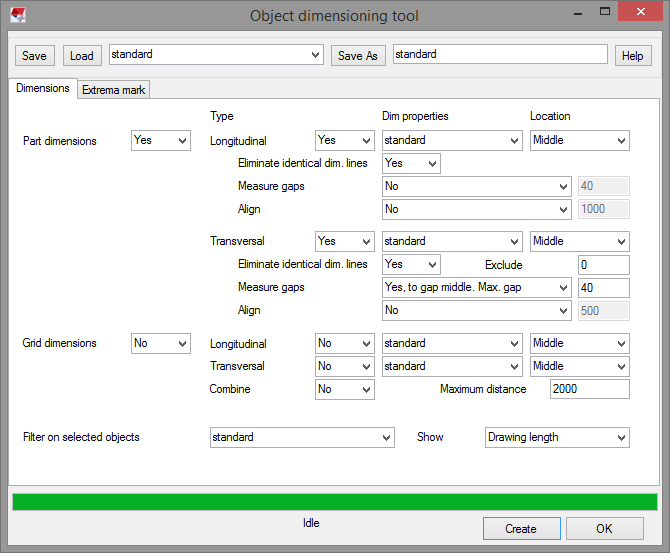Open the Combine No dropdown
Screen dimensions: 670x553
345,390
